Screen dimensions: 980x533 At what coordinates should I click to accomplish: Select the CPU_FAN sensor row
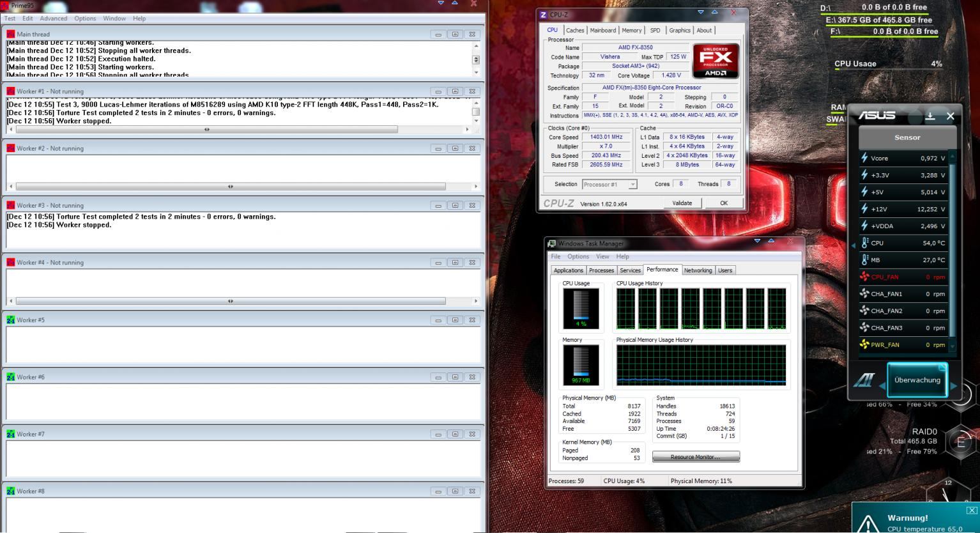[x=903, y=277]
